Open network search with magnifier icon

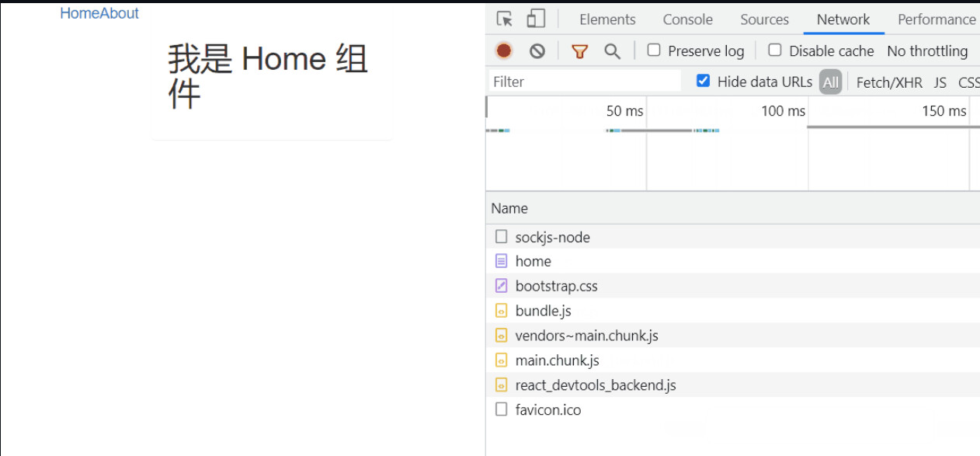[x=613, y=51]
